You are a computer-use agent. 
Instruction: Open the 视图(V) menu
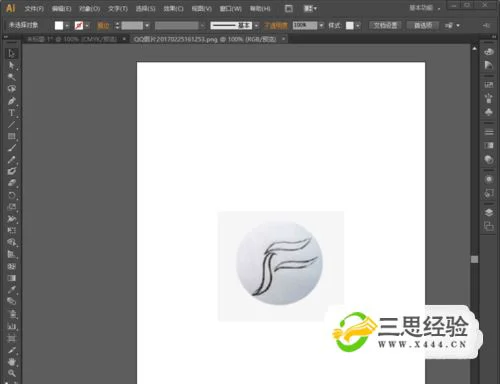pos(201,8)
